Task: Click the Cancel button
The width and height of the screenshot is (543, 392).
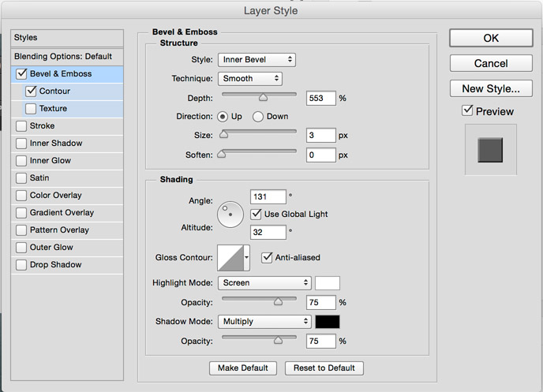Action: point(491,63)
